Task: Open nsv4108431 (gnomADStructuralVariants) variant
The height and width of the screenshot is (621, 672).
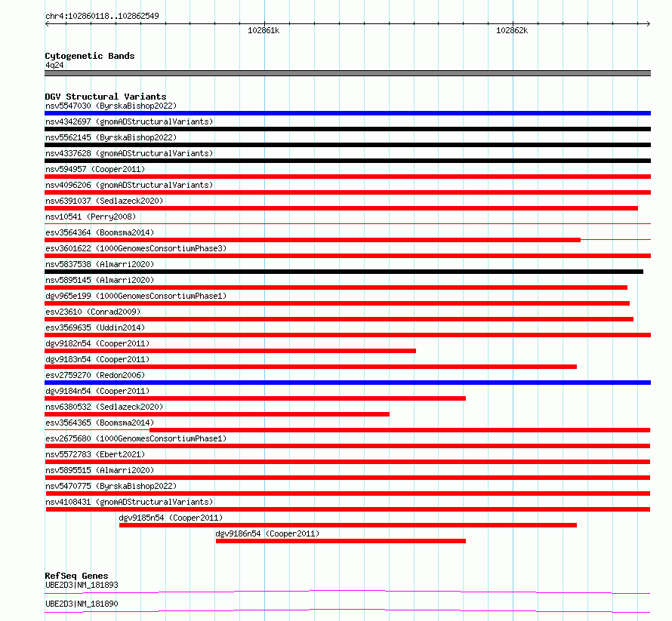Action: 129,502
